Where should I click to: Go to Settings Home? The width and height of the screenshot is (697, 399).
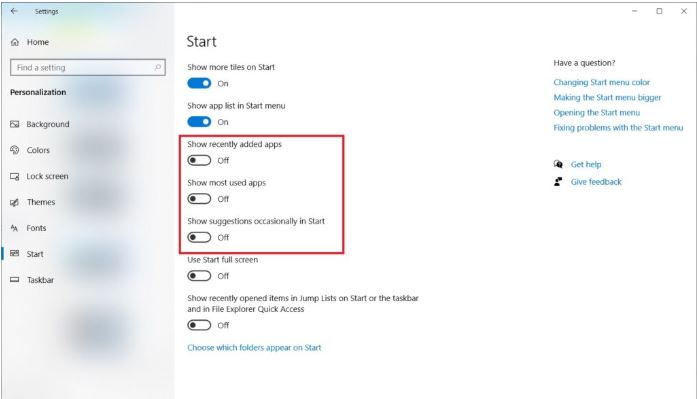pyautogui.click(x=38, y=42)
